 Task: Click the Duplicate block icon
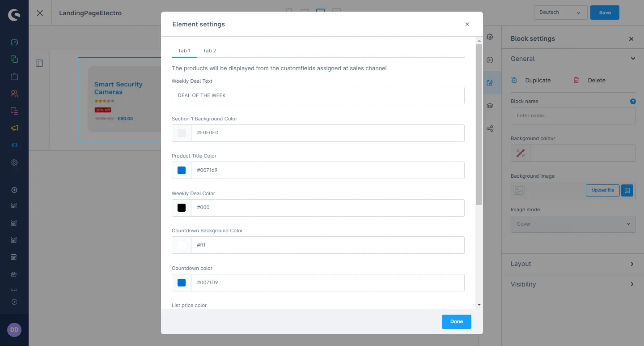click(x=514, y=80)
